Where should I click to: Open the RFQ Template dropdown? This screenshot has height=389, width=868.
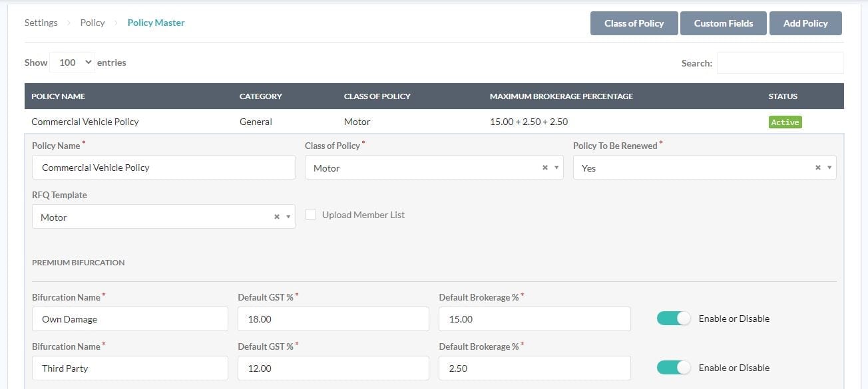click(288, 217)
